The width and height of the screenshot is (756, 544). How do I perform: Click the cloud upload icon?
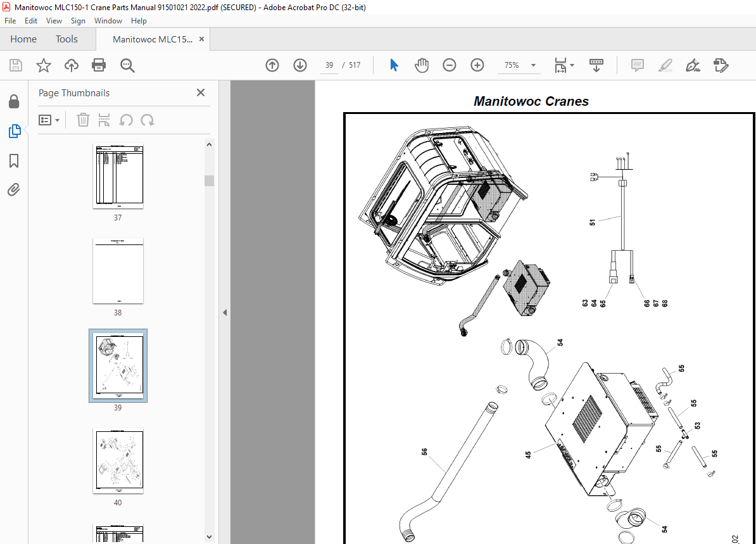72,65
